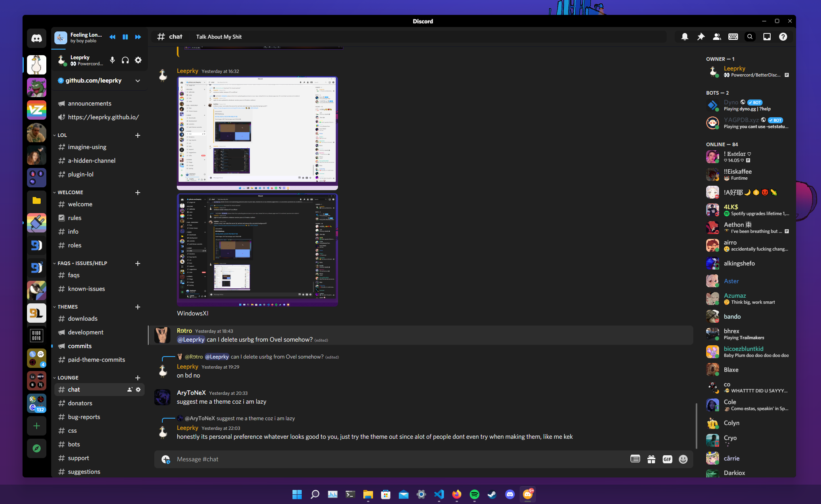The width and height of the screenshot is (821, 504).
Task: Open User Settings gear
Action: (138, 60)
